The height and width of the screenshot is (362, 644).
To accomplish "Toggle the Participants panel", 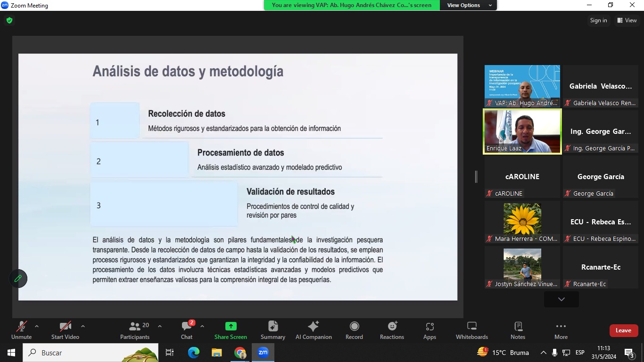I will click(x=135, y=330).
